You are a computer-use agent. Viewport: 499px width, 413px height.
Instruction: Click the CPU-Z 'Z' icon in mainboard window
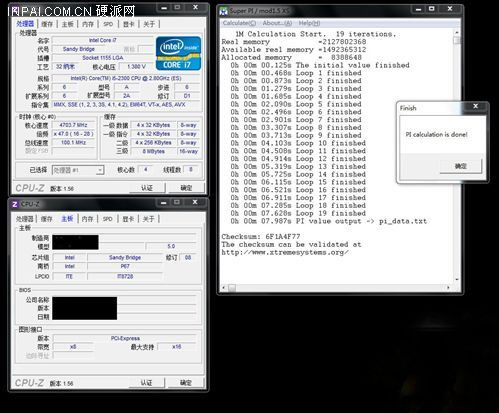pos(14,204)
